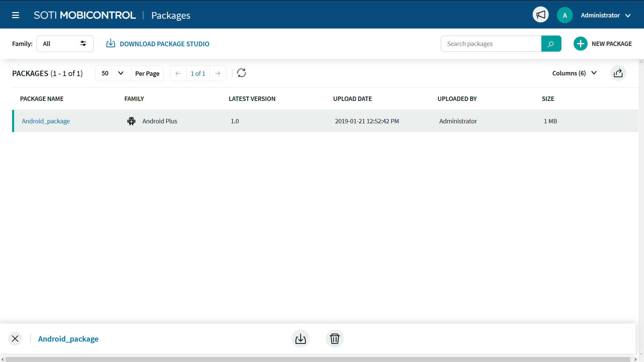Dismiss the Android_package selection bar
Screen dimensions: 644x362
pos(15,339)
